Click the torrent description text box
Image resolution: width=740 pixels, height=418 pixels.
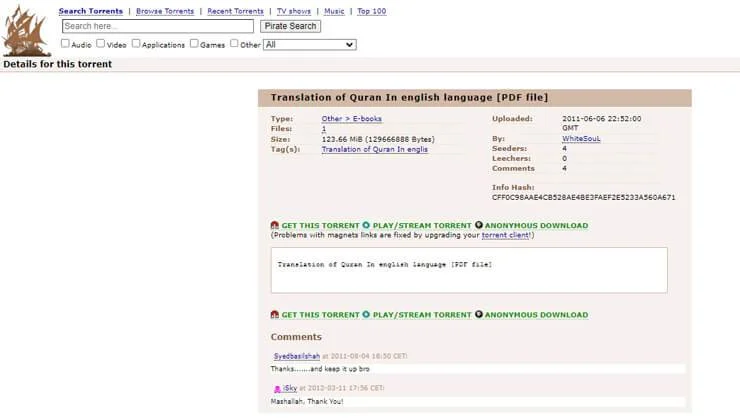[469, 270]
